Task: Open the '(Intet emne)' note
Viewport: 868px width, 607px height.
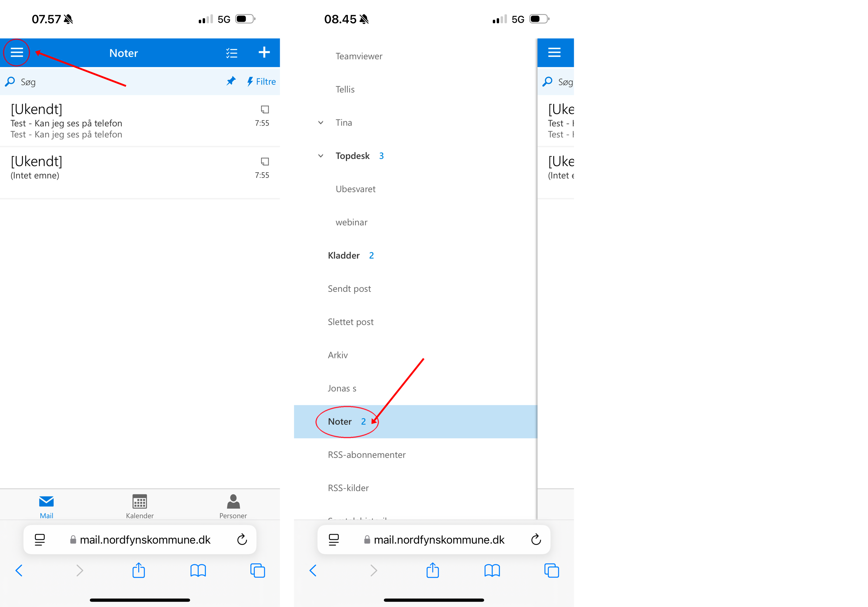Action: pos(140,172)
